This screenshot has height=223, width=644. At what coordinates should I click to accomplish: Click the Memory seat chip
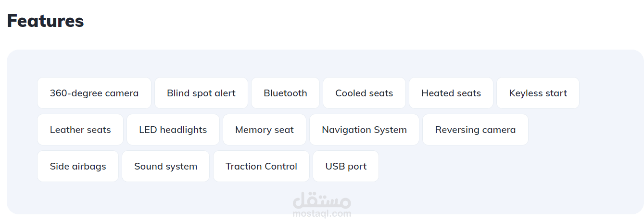click(264, 130)
